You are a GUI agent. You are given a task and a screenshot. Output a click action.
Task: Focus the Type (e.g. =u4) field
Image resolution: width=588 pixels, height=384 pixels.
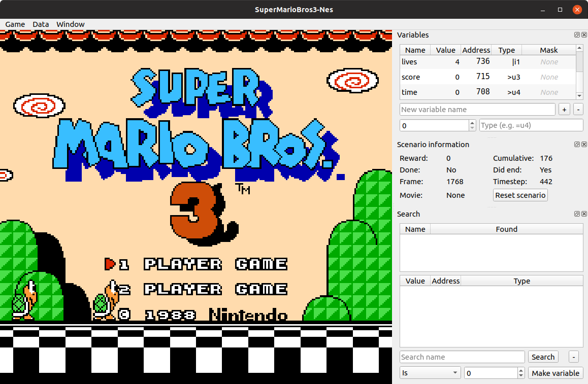tap(531, 125)
